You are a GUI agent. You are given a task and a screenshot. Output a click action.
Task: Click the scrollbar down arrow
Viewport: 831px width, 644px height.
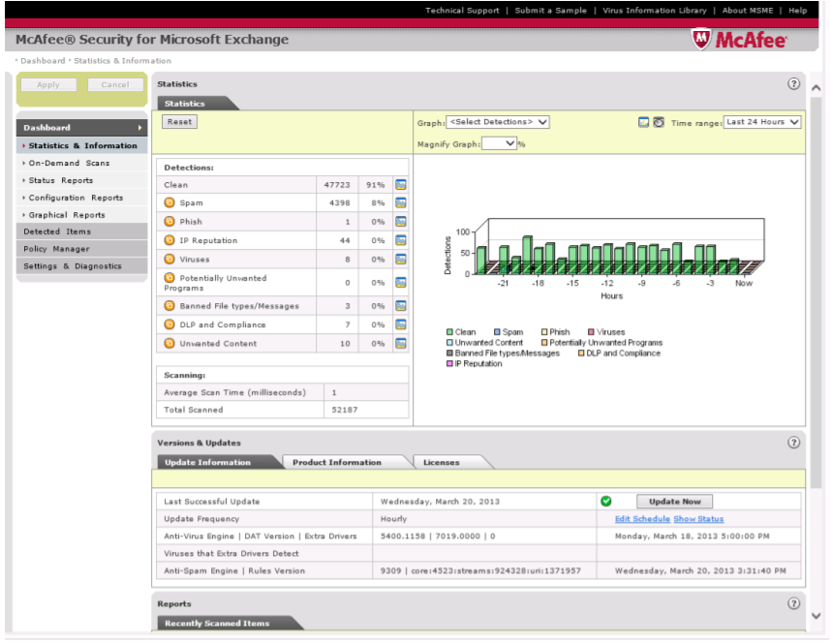click(816, 613)
